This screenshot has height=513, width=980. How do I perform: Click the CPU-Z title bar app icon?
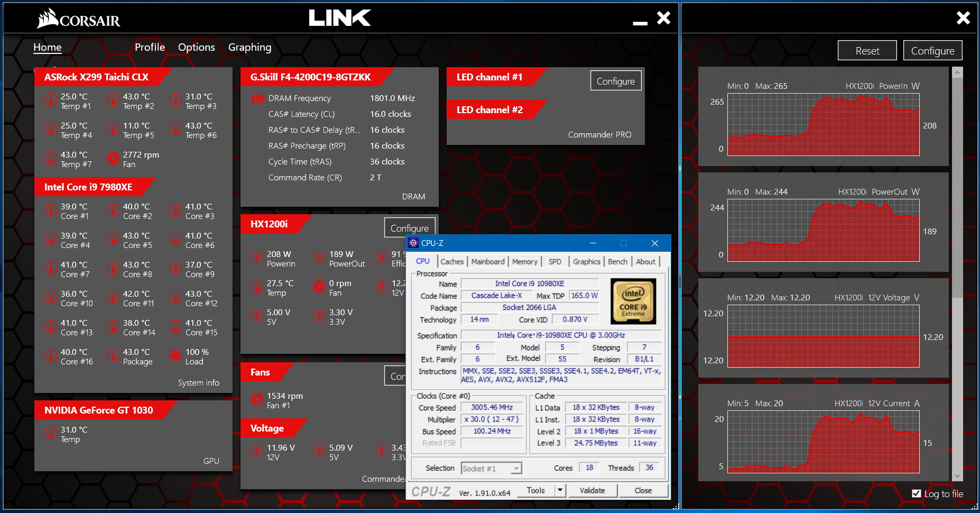(x=413, y=243)
